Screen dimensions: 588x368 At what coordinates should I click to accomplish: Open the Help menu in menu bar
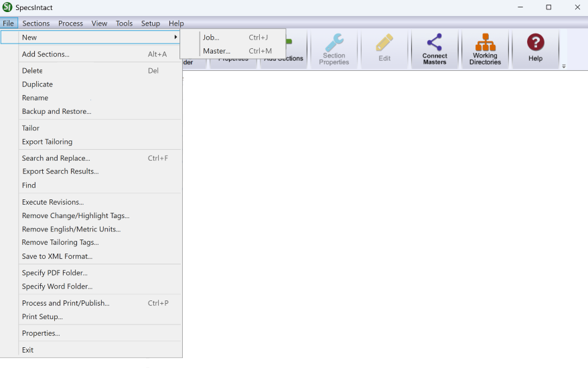(x=176, y=23)
